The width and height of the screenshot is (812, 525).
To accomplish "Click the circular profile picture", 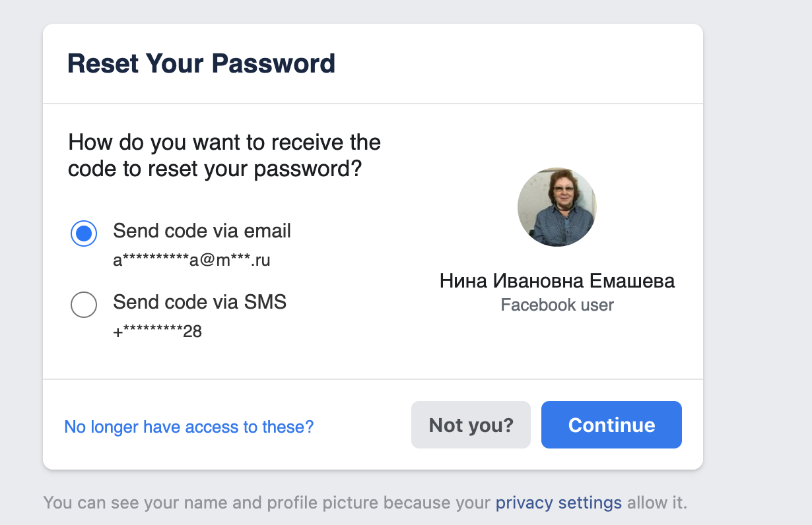I will pyautogui.click(x=557, y=207).
